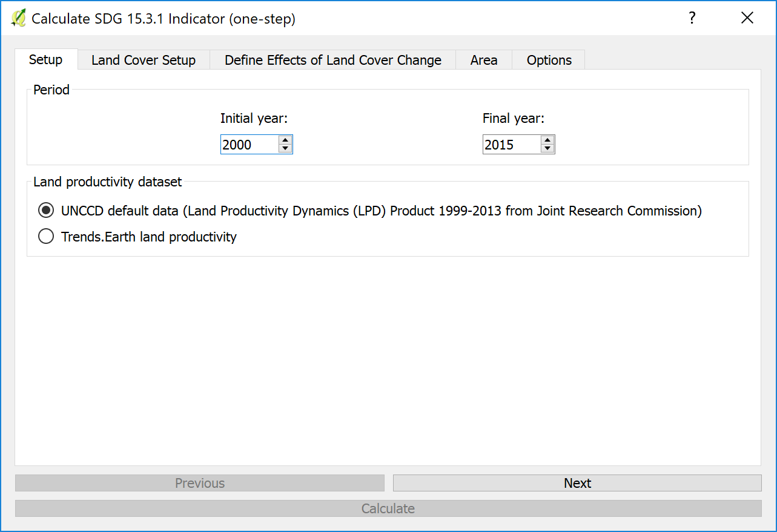Image resolution: width=777 pixels, height=532 pixels.
Task: Click the QGIS logo in title bar
Action: click(x=18, y=18)
